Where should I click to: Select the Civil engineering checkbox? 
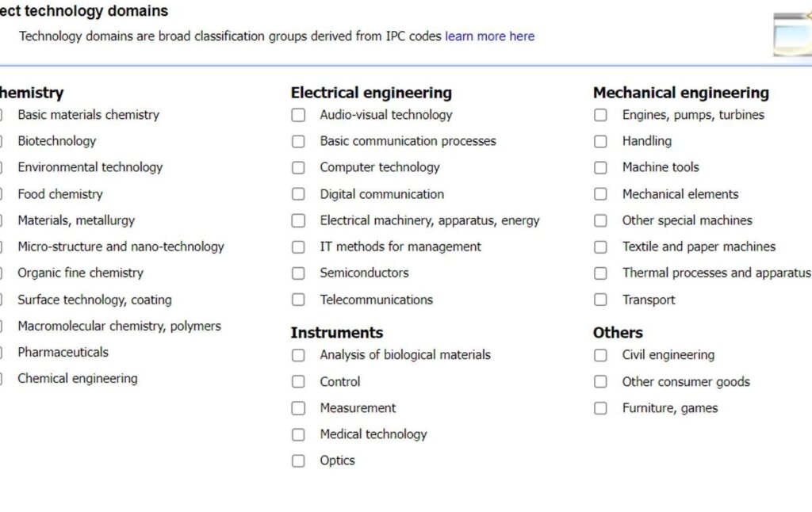(600, 355)
